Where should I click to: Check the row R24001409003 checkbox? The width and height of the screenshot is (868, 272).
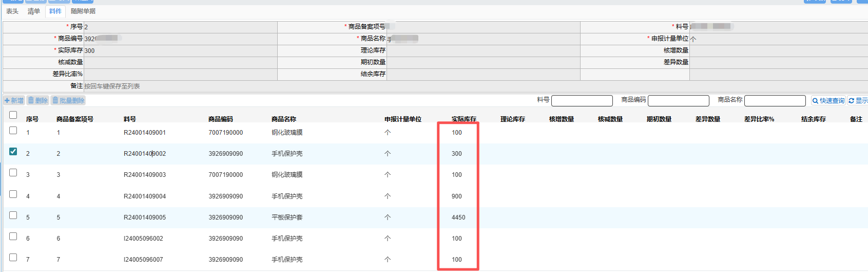point(13,173)
